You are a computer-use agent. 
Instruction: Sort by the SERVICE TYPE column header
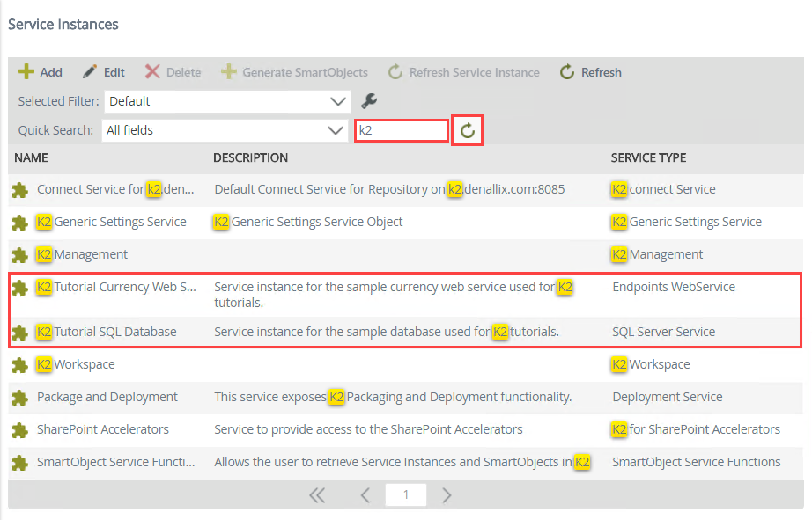648,157
